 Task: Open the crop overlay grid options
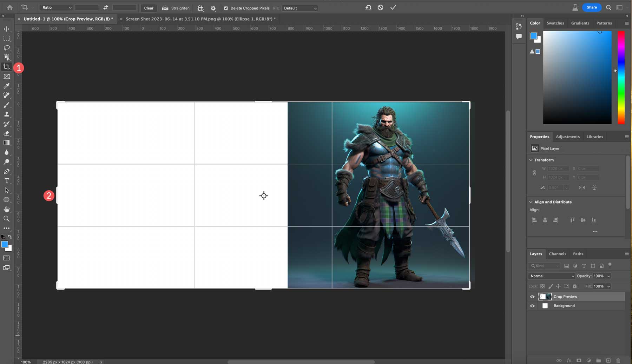pyautogui.click(x=200, y=8)
